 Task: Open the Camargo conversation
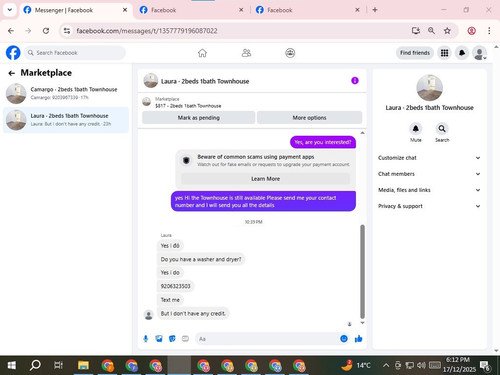click(66, 93)
